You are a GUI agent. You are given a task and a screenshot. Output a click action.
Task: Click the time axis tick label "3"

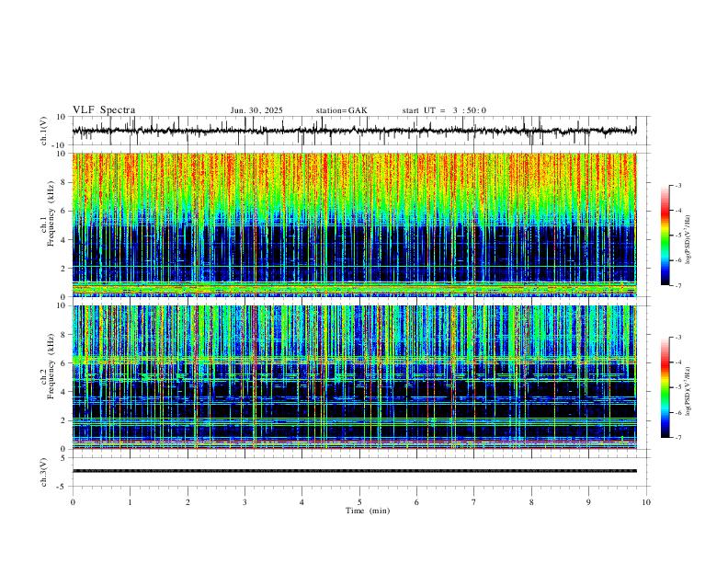pos(245,502)
